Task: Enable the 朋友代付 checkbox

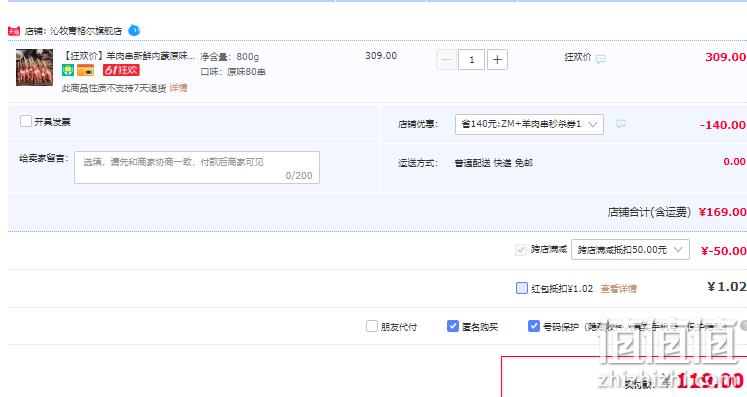Action: pos(372,326)
